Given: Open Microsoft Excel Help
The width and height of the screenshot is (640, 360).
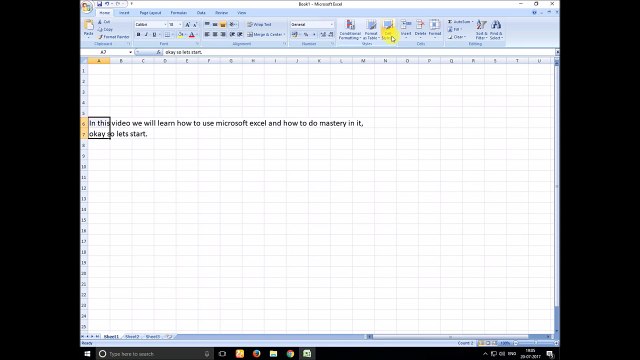Looking at the screenshot, I should 534,13.
